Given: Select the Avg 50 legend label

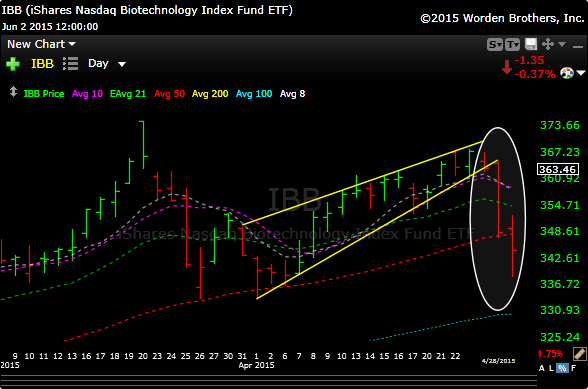Looking at the screenshot, I should (169, 94).
